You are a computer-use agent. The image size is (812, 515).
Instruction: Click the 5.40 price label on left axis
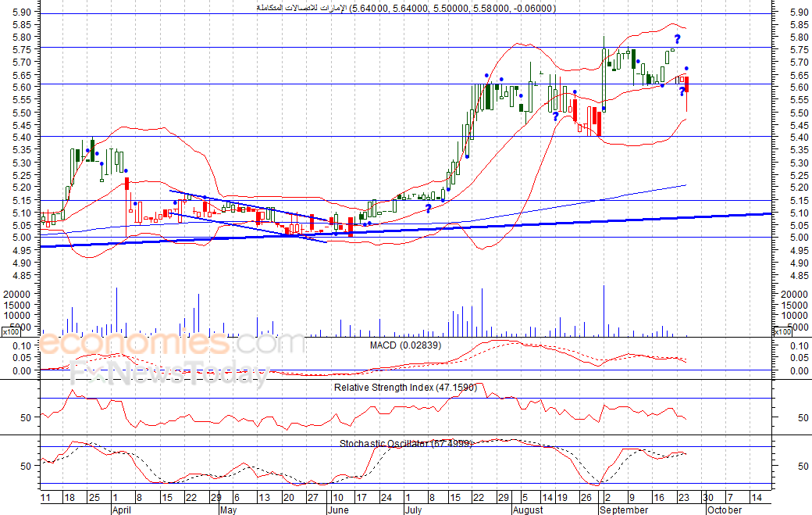click(x=22, y=137)
